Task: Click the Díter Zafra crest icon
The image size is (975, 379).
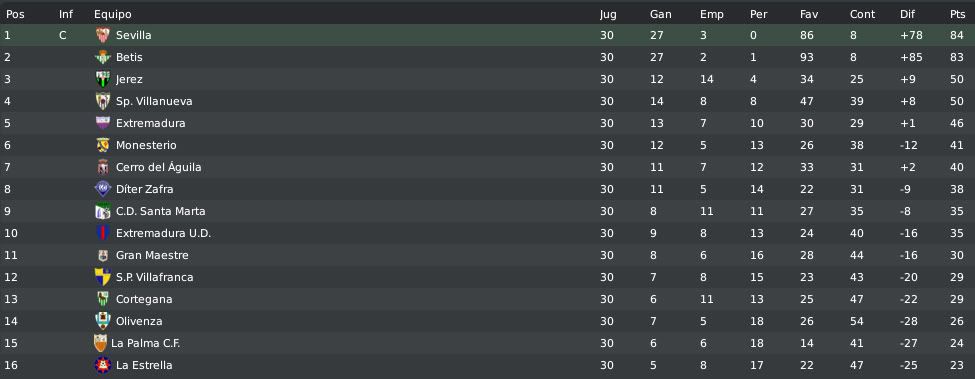Action: click(x=103, y=189)
